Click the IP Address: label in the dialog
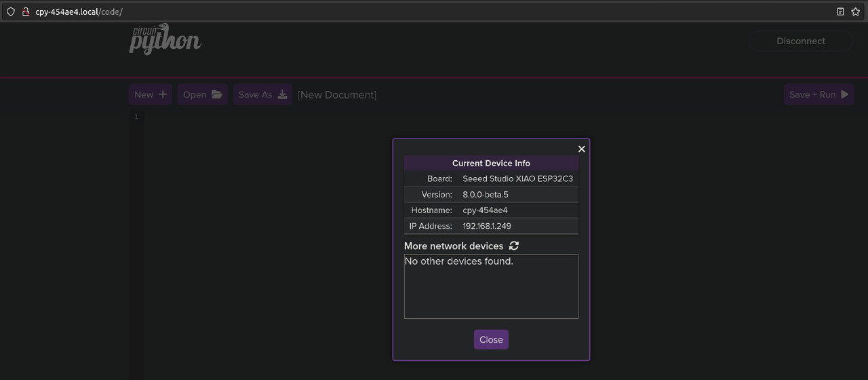Viewport: 868px width, 380px height. [x=431, y=226]
